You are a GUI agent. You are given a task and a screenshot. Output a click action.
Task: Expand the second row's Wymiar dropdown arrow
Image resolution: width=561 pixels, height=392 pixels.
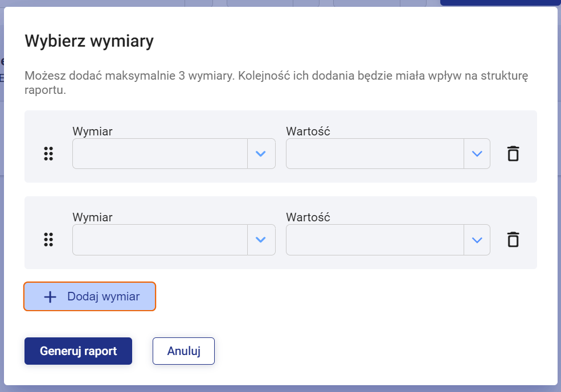[x=261, y=240]
